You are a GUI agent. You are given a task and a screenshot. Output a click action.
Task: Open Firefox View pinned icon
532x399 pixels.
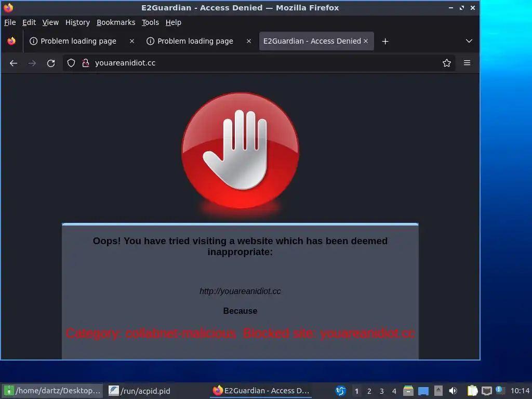(x=11, y=41)
